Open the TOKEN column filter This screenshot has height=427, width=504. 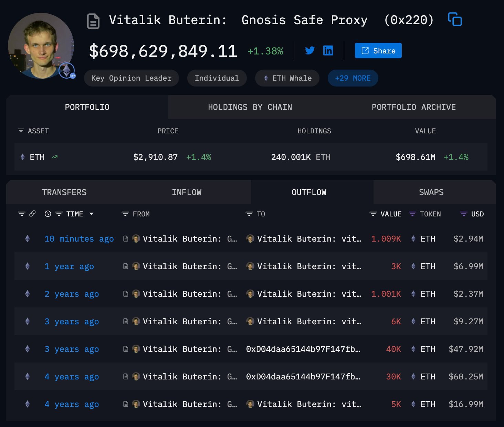pyautogui.click(x=412, y=214)
